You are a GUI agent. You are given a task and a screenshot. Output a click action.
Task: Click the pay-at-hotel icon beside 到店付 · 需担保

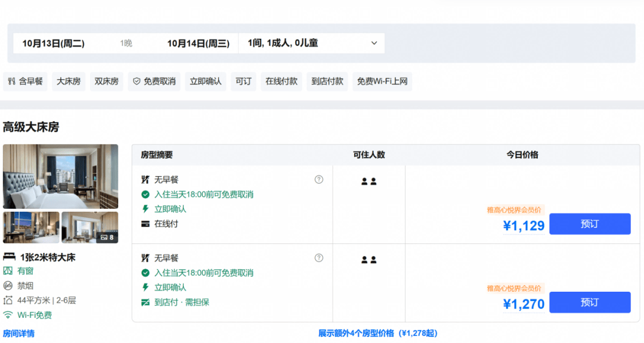coord(145,302)
